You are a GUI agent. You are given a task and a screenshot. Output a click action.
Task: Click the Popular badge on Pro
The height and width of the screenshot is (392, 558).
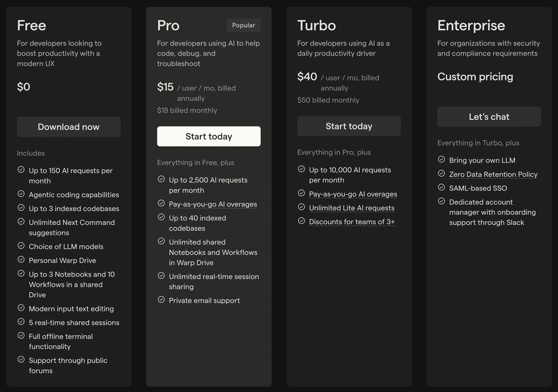pos(244,25)
